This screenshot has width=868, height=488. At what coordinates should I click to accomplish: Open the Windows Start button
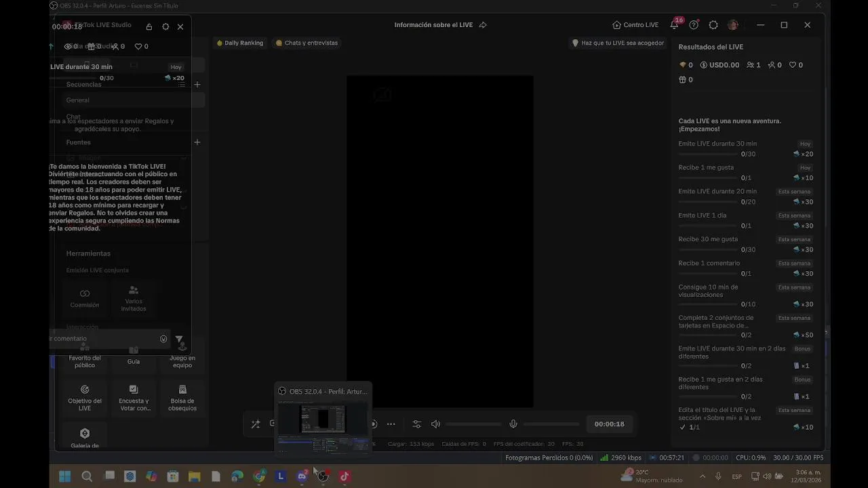(x=65, y=476)
